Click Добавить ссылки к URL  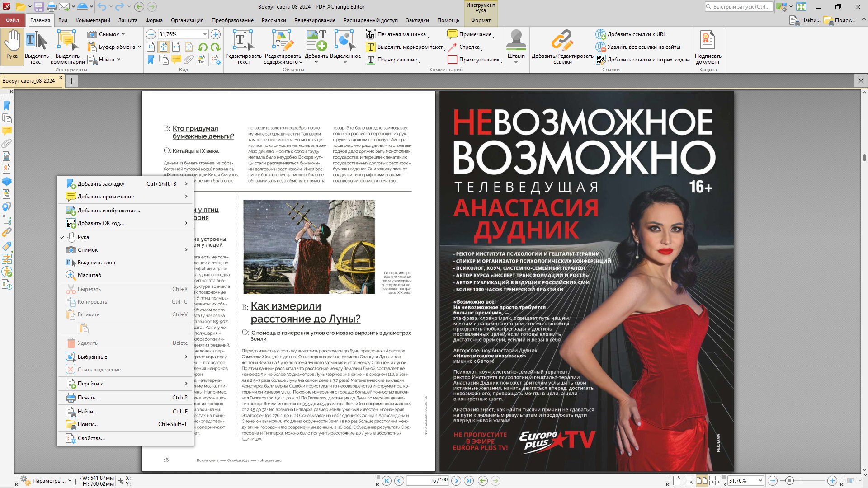click(x=630, y=34)
